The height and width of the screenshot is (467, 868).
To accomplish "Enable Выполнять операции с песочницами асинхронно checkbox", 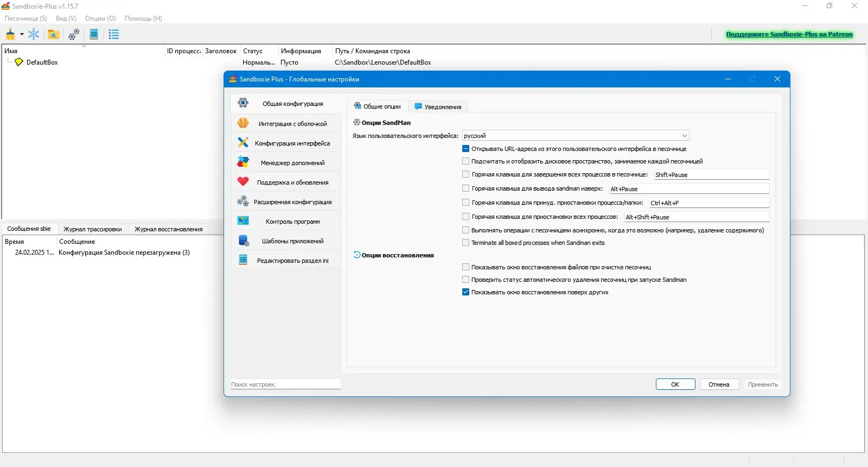I will pos(465,230).
